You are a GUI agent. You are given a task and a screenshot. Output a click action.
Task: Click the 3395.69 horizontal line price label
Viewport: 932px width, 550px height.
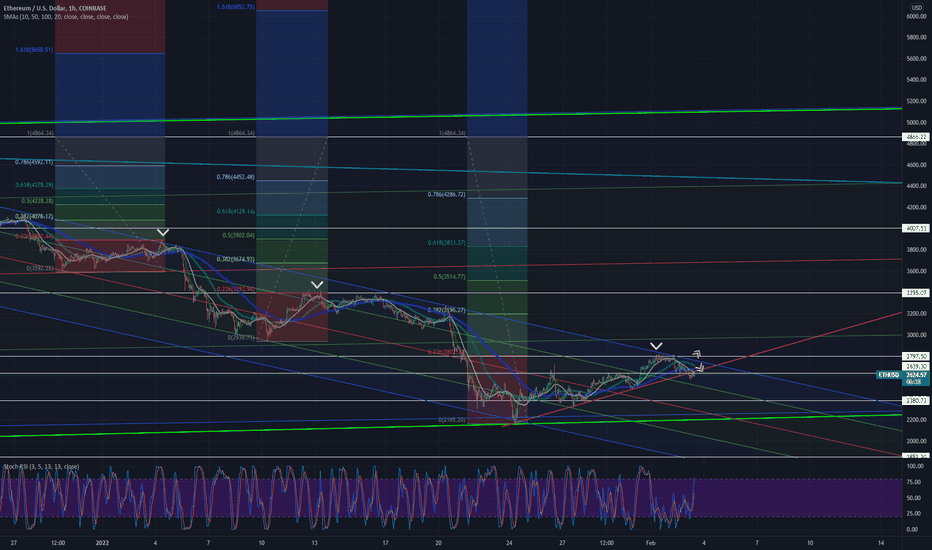click(x=915, y=293)
